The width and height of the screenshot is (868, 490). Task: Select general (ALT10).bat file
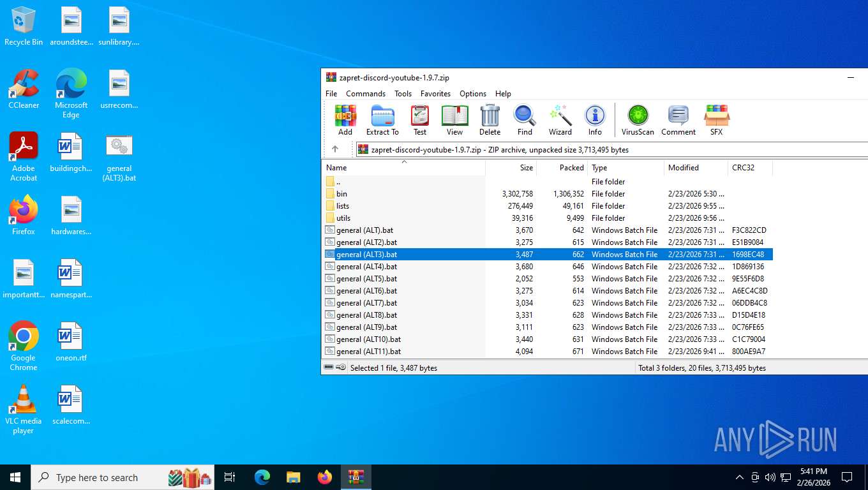tap(547, 339)
